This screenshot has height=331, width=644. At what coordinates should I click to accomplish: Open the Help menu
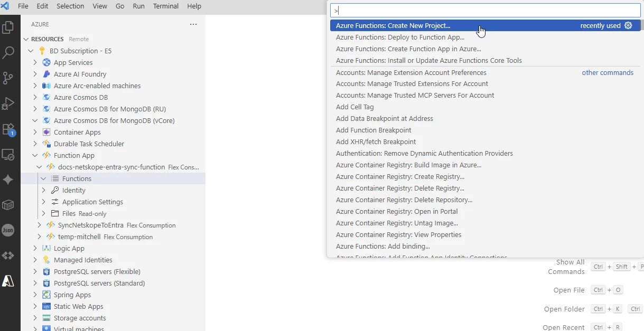(x=194, y=6)
